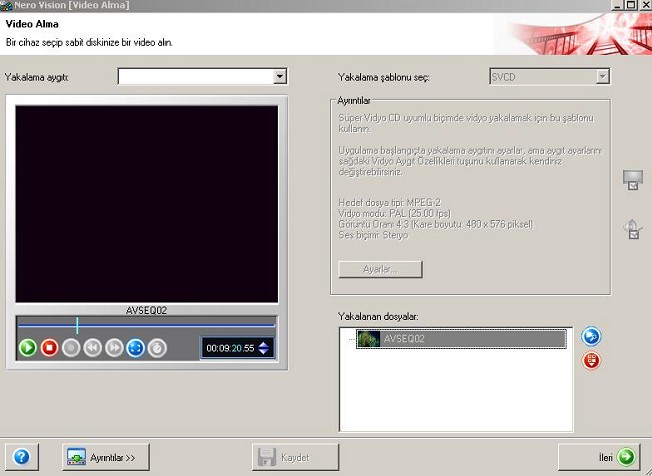Minimize the Nero Vision window
The image size is (652, 476).
point(618,5)
